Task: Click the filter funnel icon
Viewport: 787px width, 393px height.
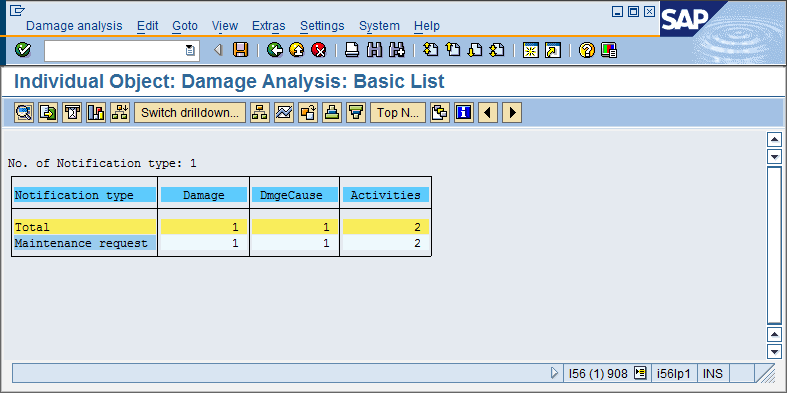Action: [x=356, y=113]
